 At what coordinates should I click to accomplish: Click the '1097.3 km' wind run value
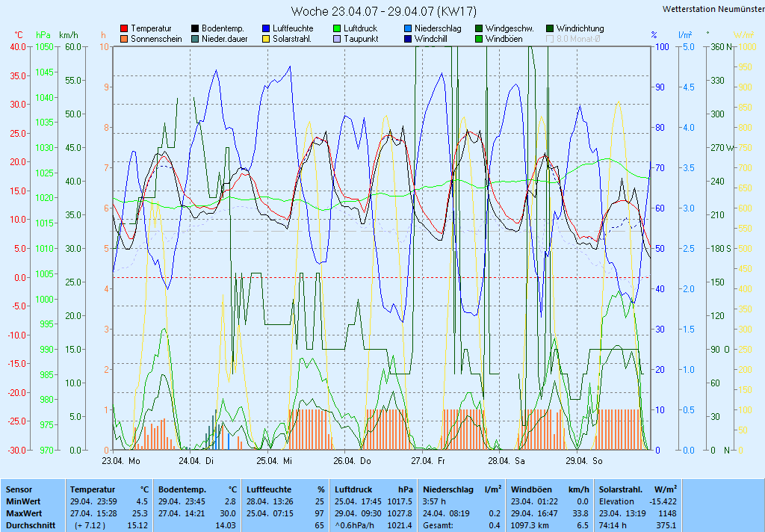pyautogui.click(x=530, y=526)
